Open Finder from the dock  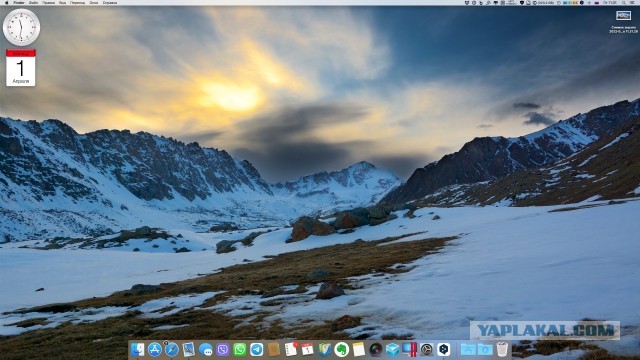138,349
